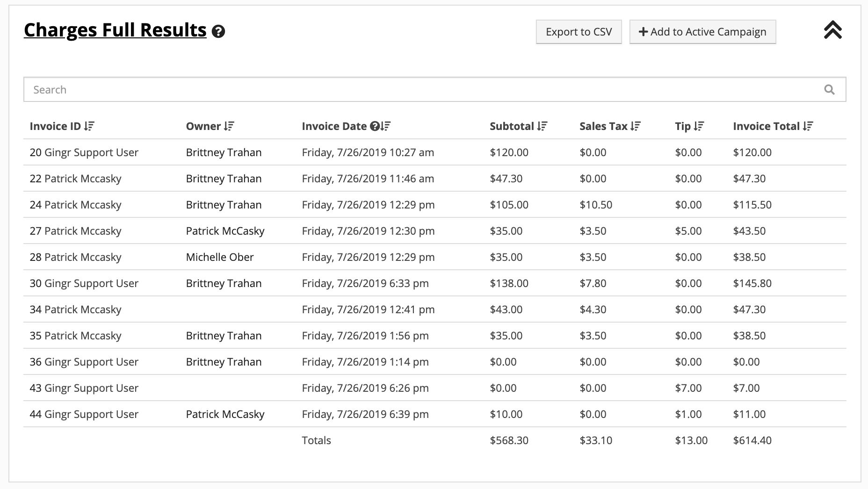The width and height of the screenshot is (868, 489).
Task: Select invoice 24 Patrick Mccasky
Action: tap(75, 205)
